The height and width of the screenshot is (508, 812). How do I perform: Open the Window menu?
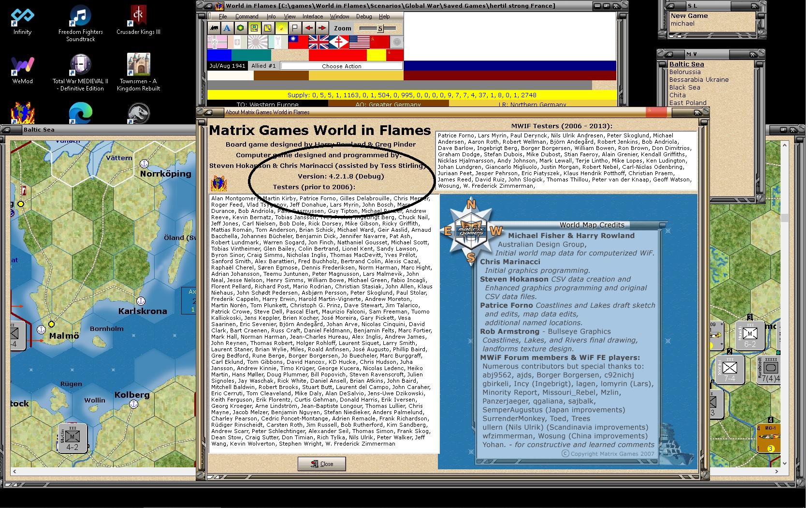click(x=340, y=16)
